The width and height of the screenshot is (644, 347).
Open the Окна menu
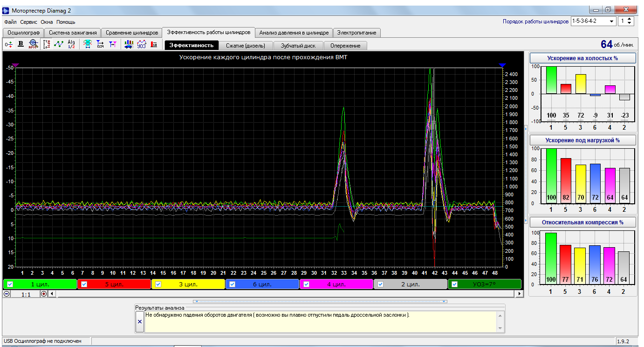coord(47,22)
